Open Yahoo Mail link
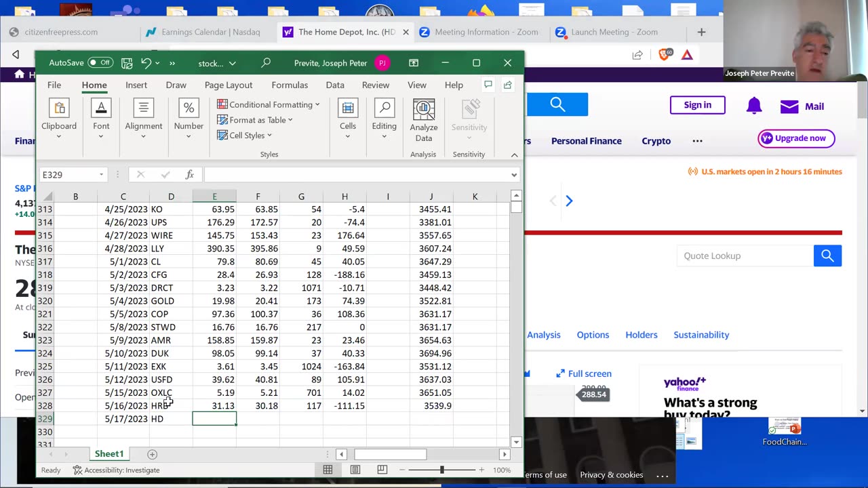Screen dimensions: 868x488 click(x=802, y=106)
